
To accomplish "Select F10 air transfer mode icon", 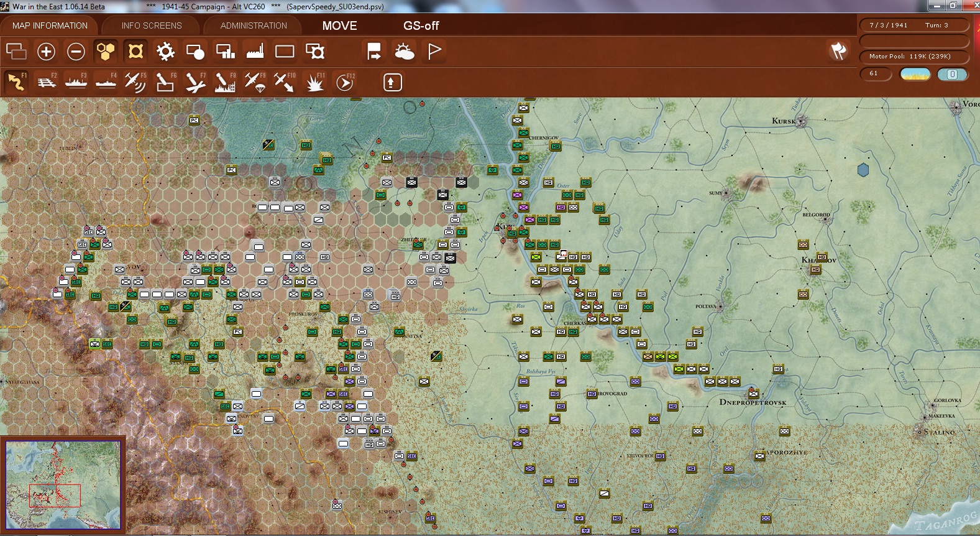I will (285, 81).
